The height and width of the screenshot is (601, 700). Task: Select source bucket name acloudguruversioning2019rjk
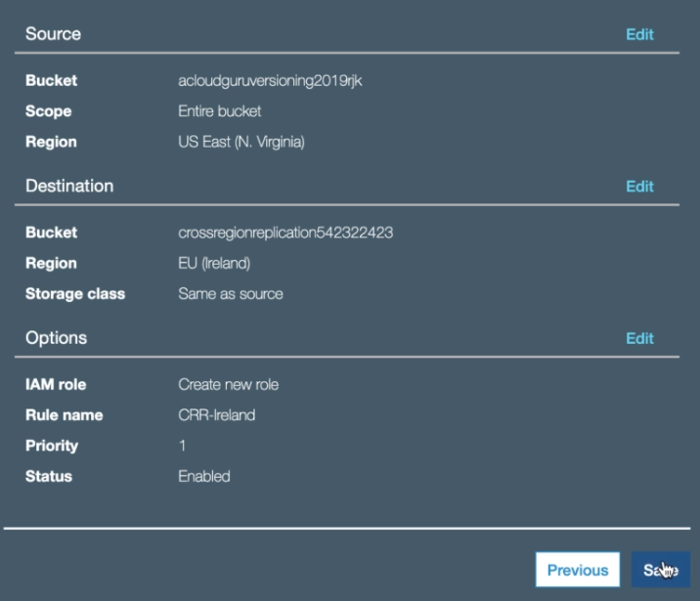click(x=271, y=81)
